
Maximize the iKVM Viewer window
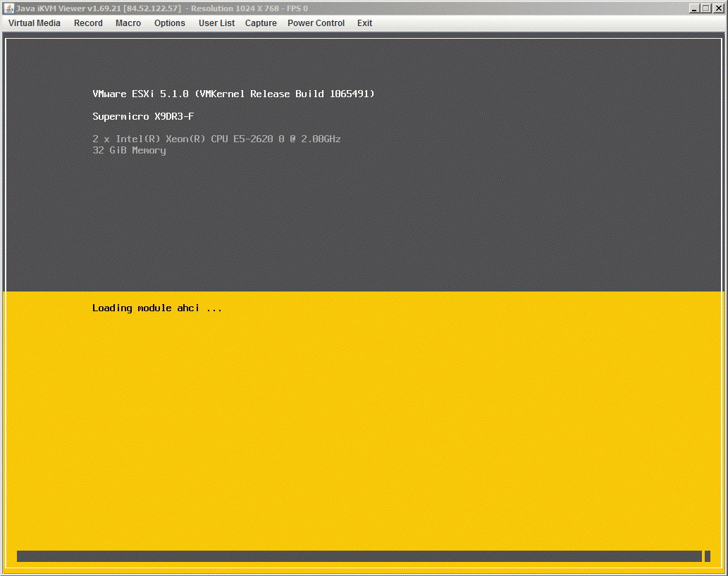point(706,8)
